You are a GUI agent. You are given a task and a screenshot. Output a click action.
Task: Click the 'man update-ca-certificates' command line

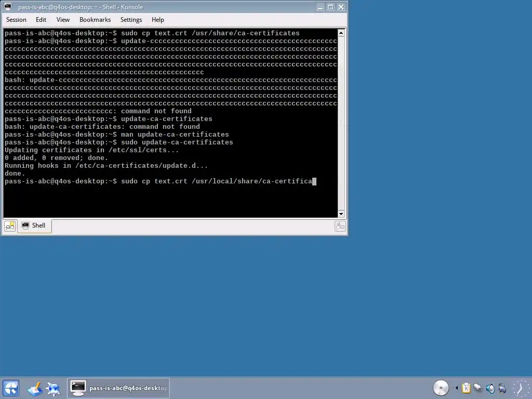click(117, 135)
